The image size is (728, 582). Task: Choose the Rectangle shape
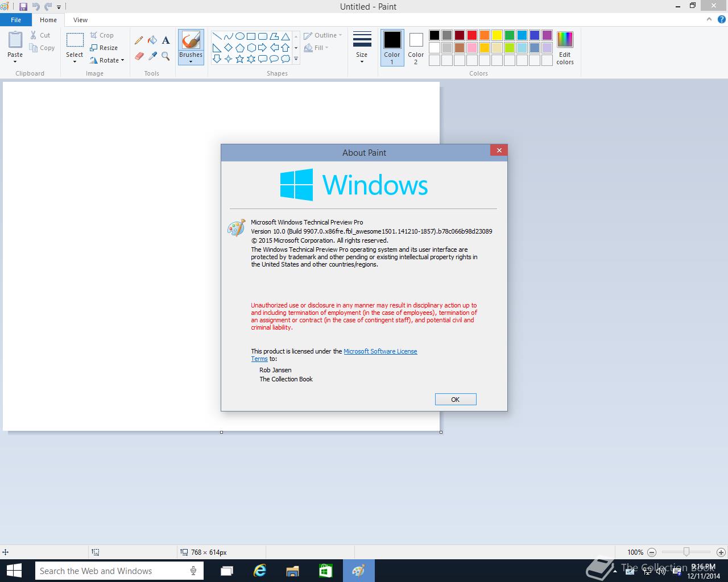click(x=251, y=36)
